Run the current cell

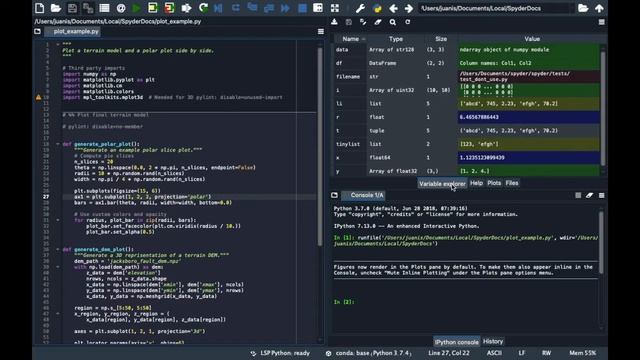[x=153, y=8]
